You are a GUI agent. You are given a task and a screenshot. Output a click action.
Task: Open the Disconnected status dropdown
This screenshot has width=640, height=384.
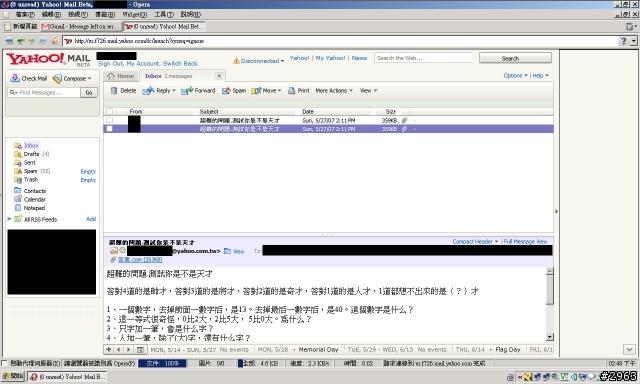click(x=259, y=61)
